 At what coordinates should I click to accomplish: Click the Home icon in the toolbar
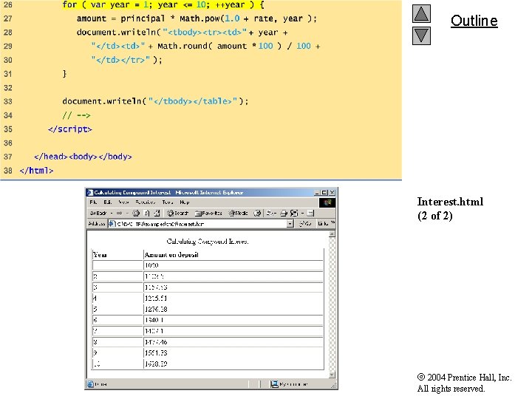click(x=157, y=213)
